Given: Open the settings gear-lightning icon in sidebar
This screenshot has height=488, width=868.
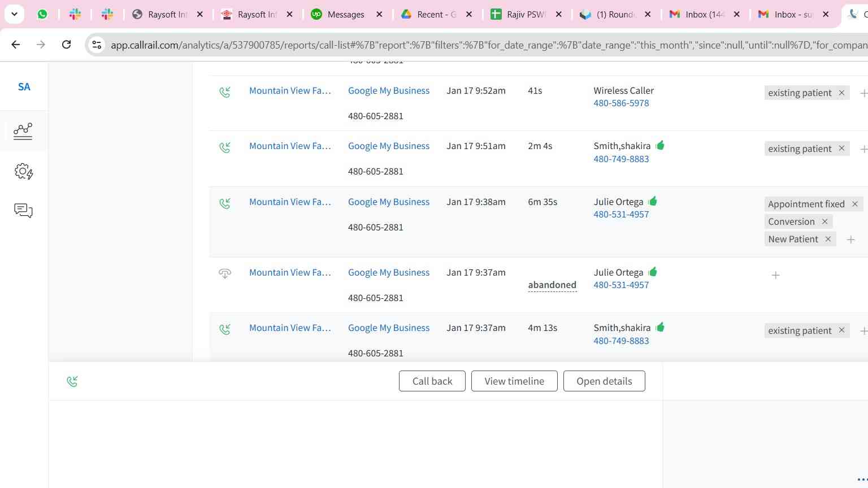Looking at the screenshot, I should pyautogui.click(x=23, y=171).
